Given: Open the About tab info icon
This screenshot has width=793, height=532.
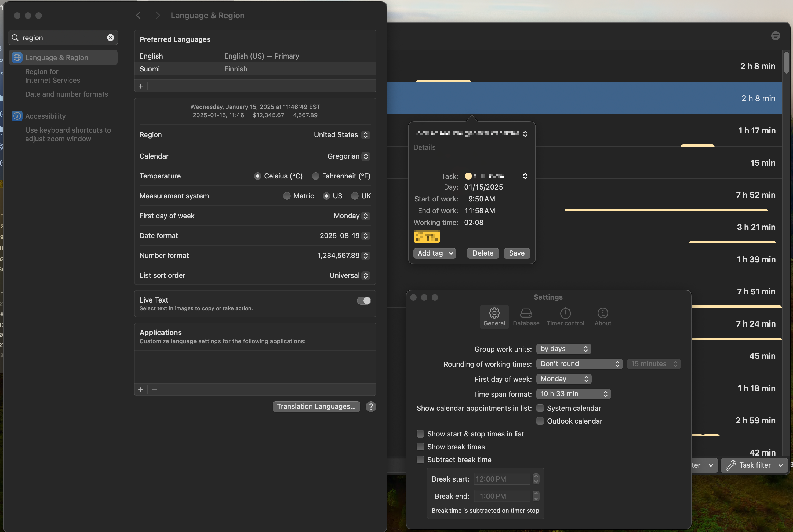Looking at the screenshot, I should pyautogui.click(x=603, y=313).
